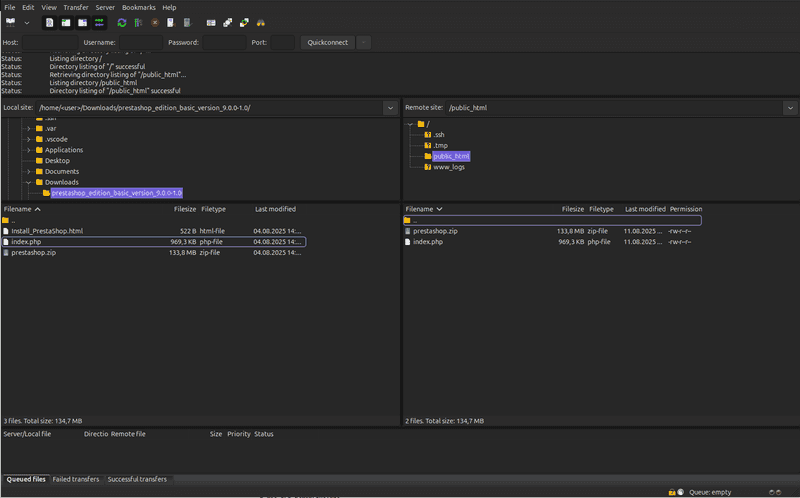Switch to the Failed transfers tab
The width and height of the screenshot is (800, 498).
76,479
